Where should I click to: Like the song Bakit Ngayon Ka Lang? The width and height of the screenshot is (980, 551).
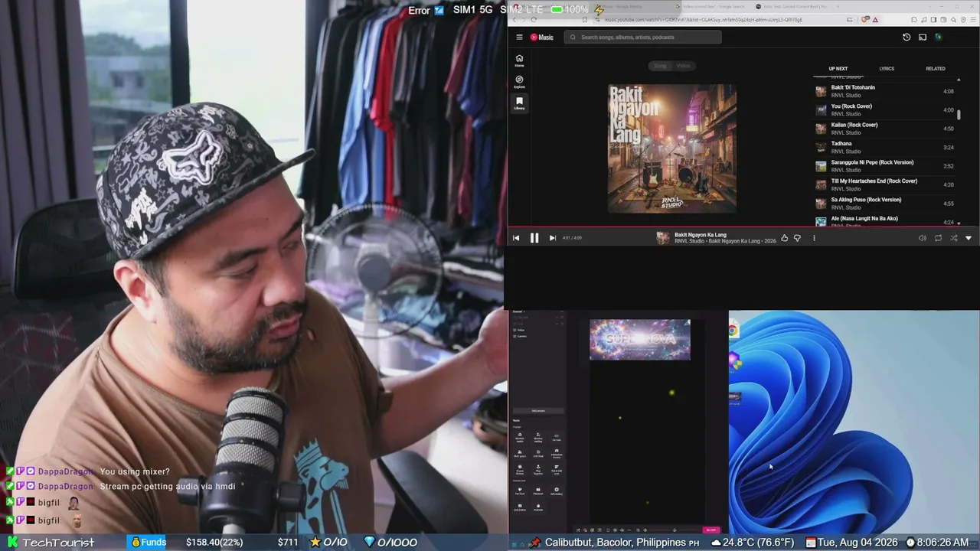(x=784, y=238)
